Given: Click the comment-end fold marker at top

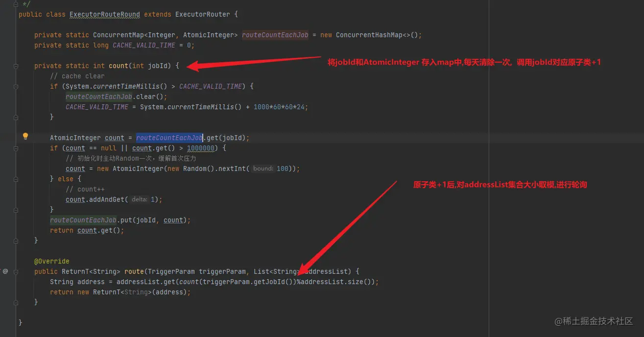Looking at the screenshot, I should coord(16,4).
